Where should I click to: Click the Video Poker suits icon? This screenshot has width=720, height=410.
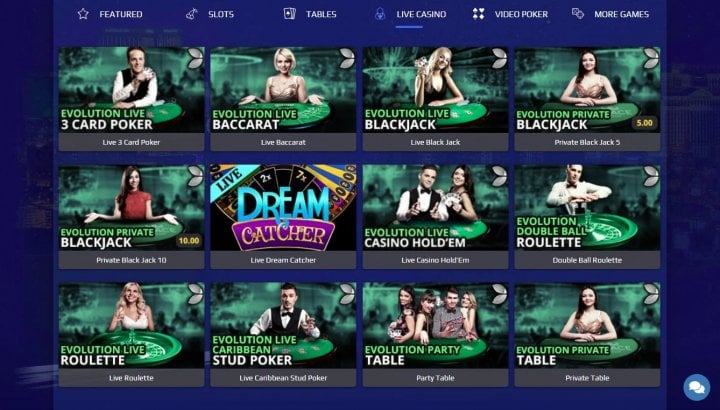coord(478,14)
